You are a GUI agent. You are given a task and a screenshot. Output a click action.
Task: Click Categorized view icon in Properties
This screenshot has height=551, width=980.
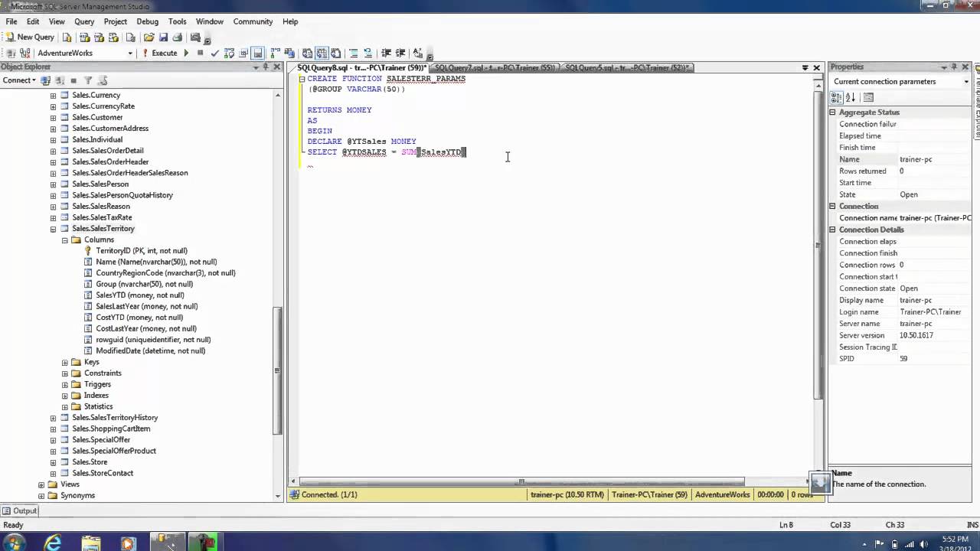point(837,97)
